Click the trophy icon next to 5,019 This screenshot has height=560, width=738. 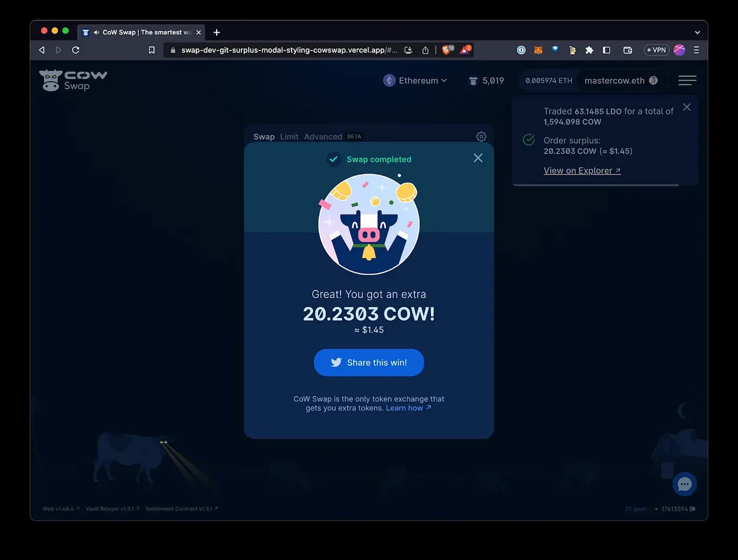click(x=472, y=80)
